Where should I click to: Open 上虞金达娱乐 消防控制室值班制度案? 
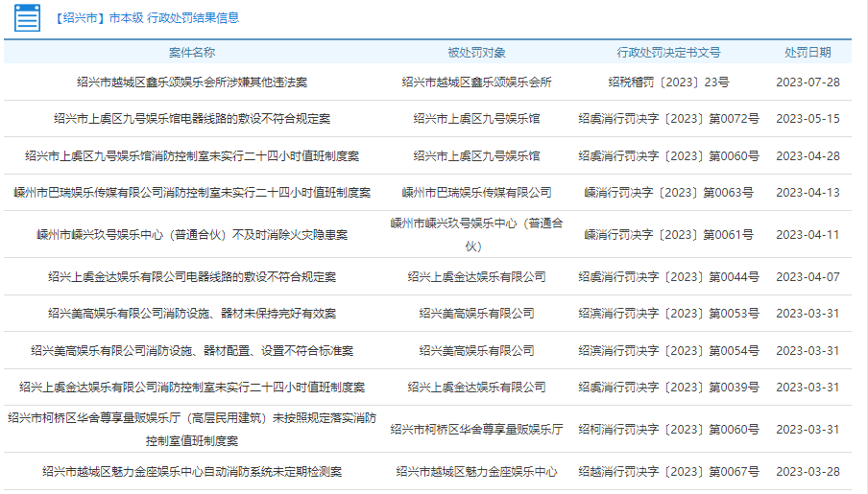pyautogui.click(x=192, y=388)
